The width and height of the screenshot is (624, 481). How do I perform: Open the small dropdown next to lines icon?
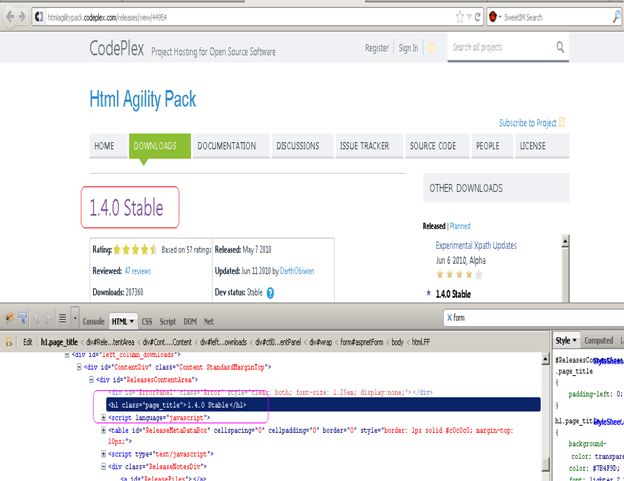pyautogui.click(x=75, y=318)
